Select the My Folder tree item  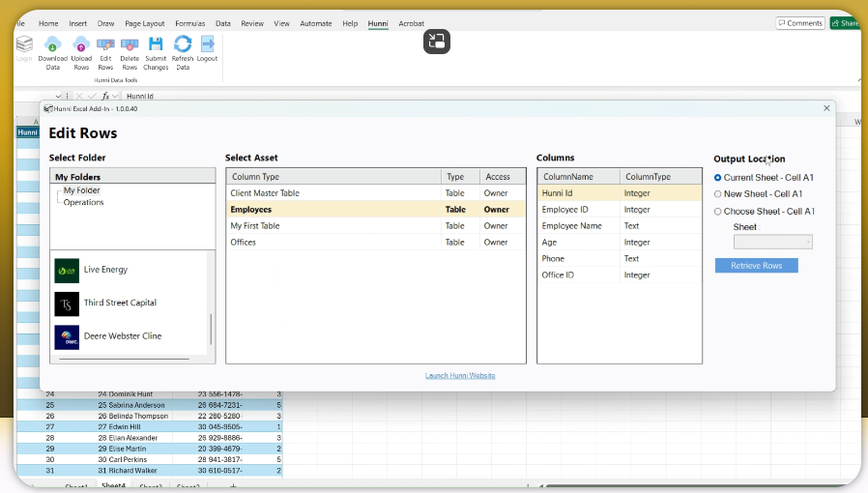81,190
